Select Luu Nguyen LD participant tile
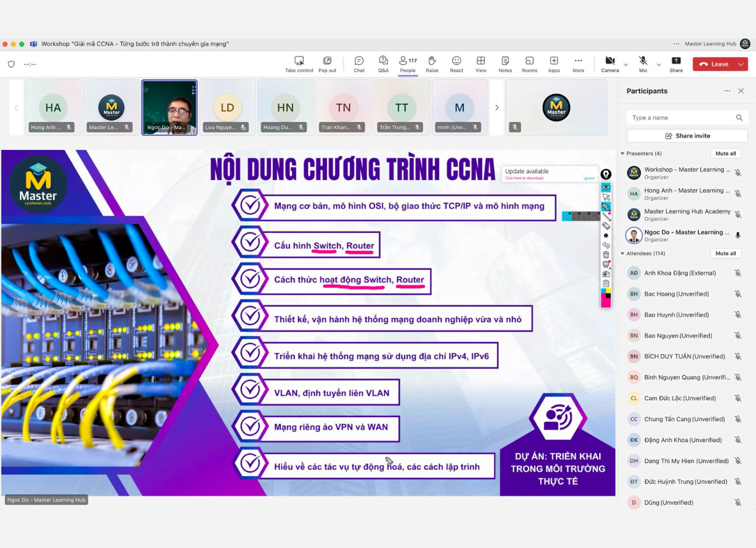Screen dimensions: 756x548 [227, 107]
